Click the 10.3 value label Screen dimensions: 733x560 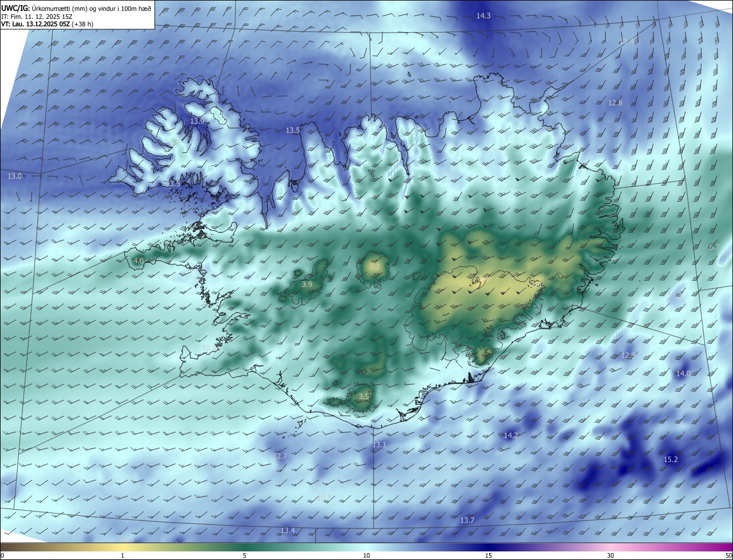click(324, 498)
